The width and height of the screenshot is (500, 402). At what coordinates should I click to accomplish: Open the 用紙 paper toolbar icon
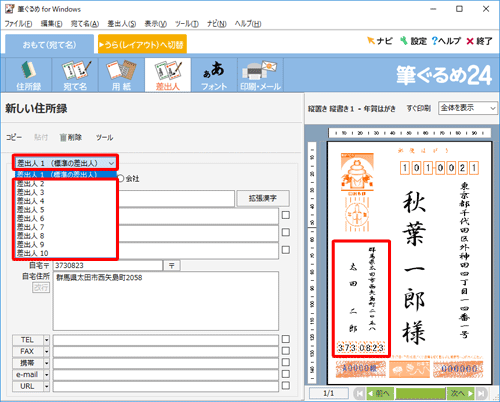coord(121,75)
